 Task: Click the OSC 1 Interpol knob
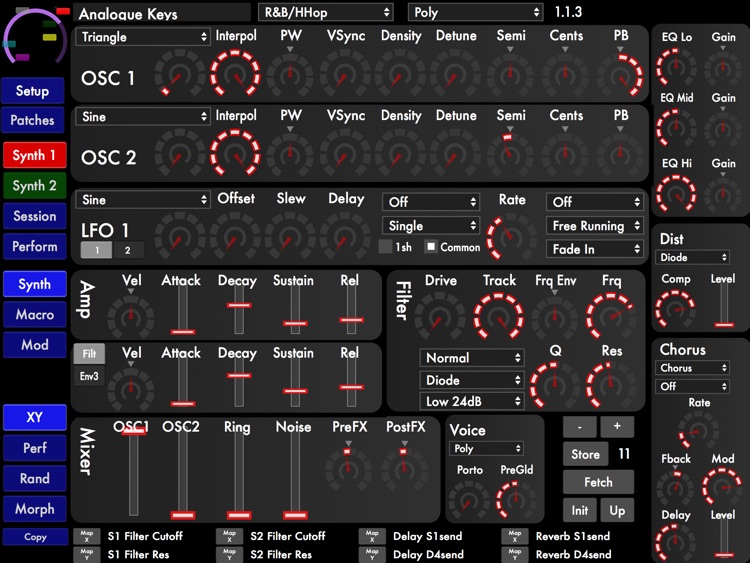pyautogui.click(x=235, y=74)
